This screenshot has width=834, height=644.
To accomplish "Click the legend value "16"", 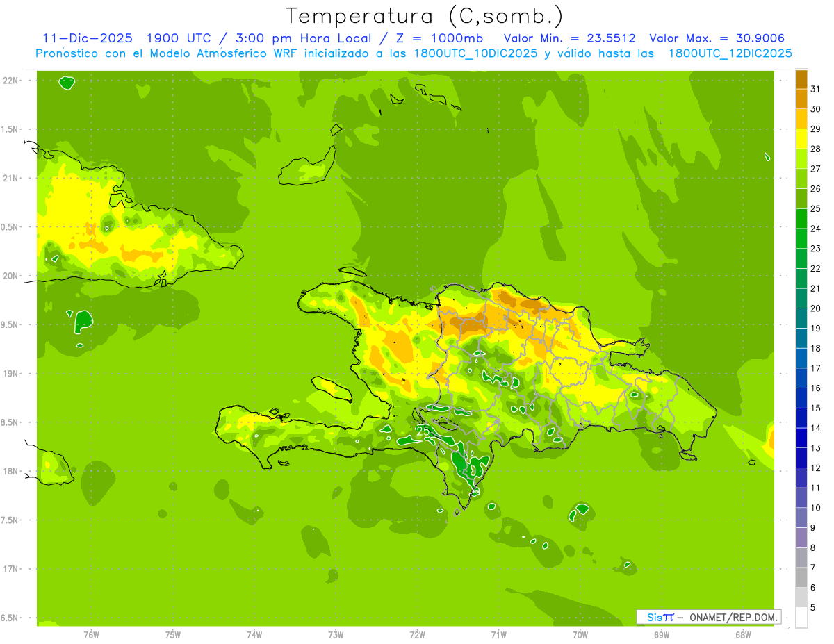I will pos(815,388).
